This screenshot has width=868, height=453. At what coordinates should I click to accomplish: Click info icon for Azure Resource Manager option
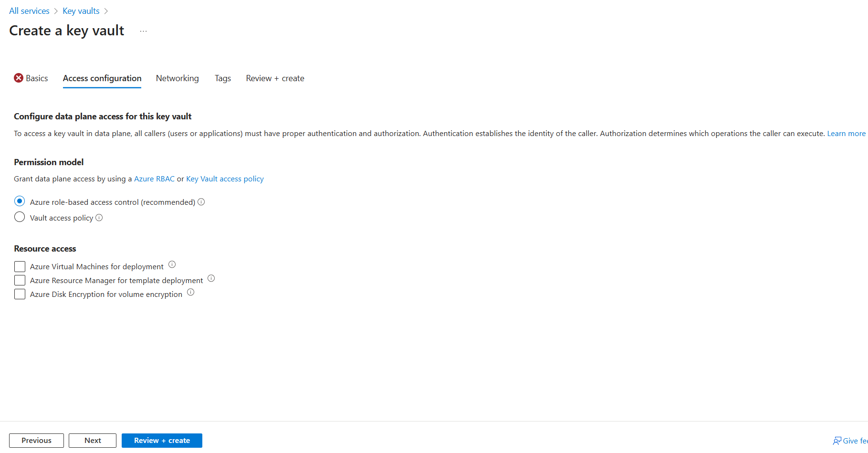pyautogui.click(x=211, y=278)
